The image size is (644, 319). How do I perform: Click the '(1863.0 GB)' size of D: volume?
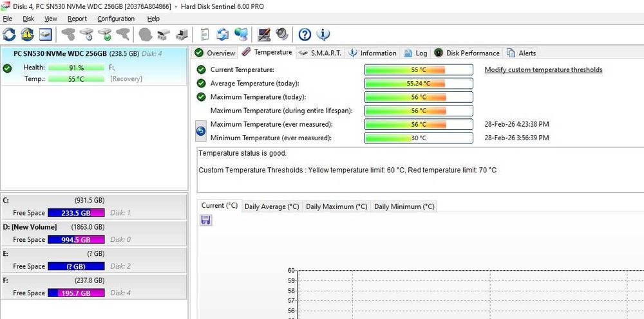(88, 227)
